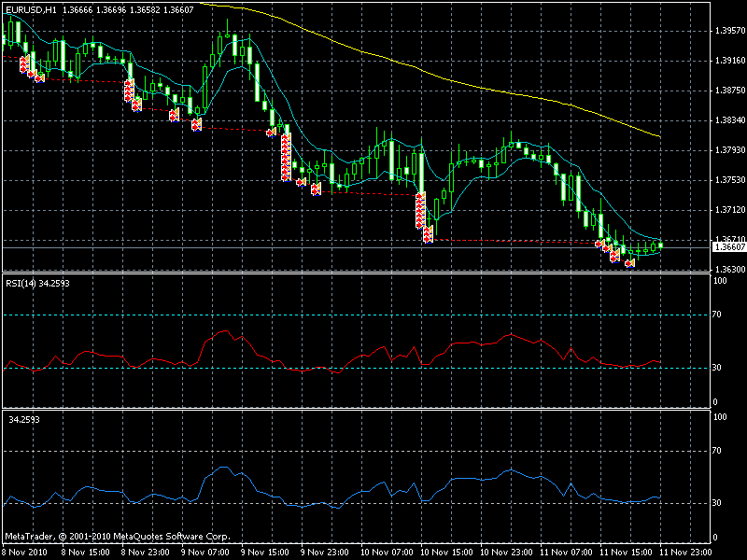Click the 30 level in RSI(14) window
Image resolution: width=747 pixels, height=560 pixels.
717,368
